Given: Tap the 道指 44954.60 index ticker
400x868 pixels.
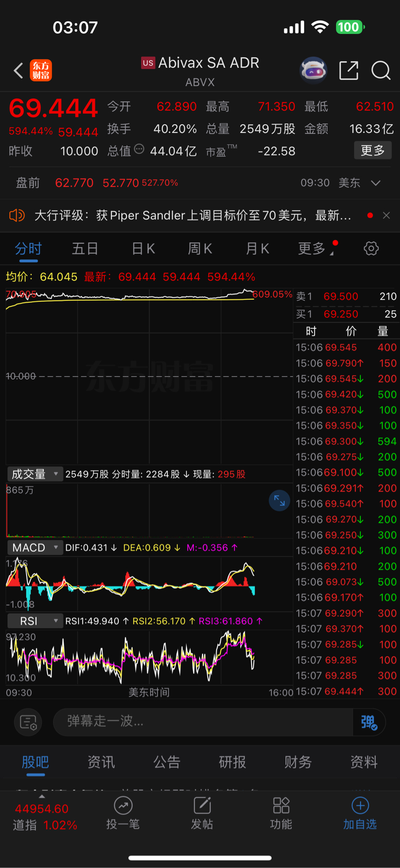Looking at the screenshot, I should coord(45,817).
